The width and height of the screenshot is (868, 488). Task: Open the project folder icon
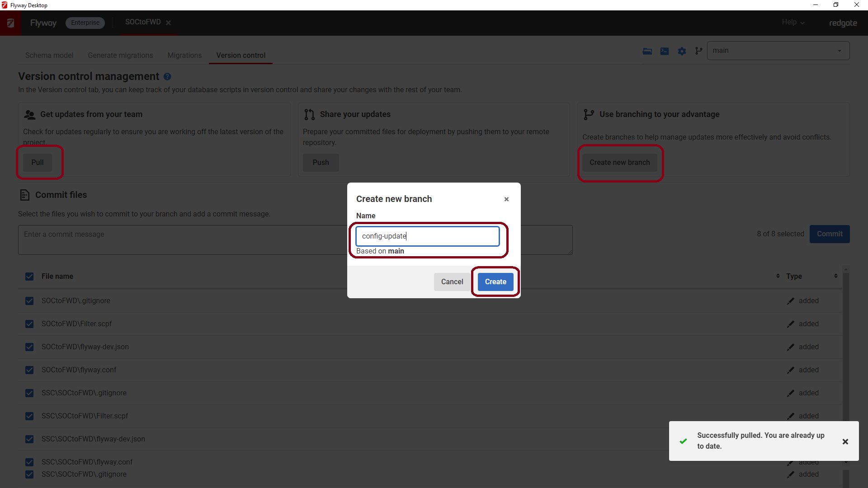click(x=647, y=51)
